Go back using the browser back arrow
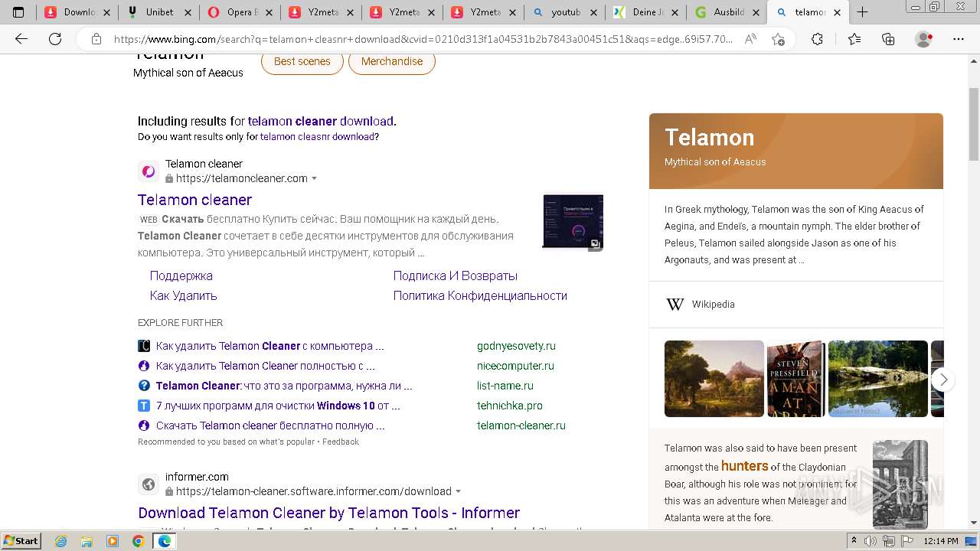980x551 pixels. pyautogui.click(x=21, y=39)
